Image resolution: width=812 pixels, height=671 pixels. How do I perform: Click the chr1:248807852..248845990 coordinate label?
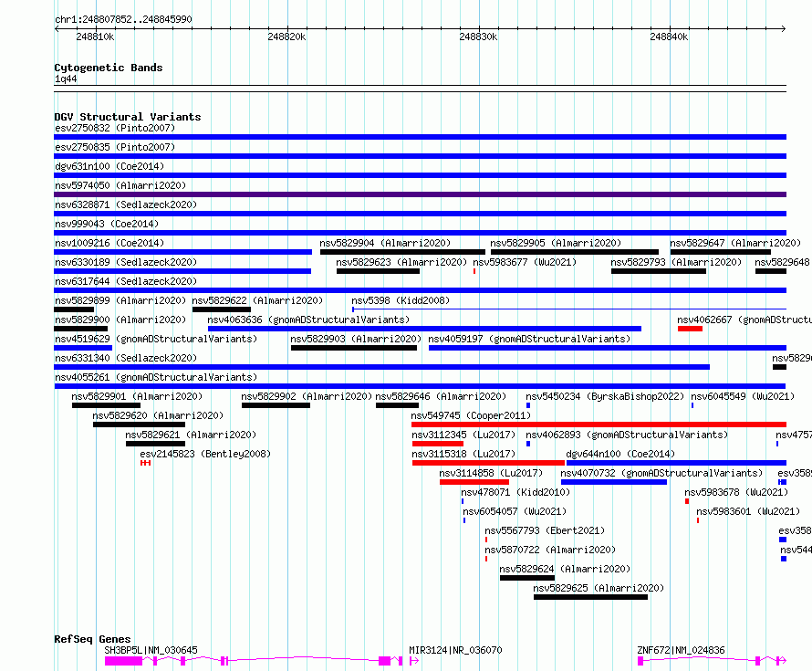point(123,19)
